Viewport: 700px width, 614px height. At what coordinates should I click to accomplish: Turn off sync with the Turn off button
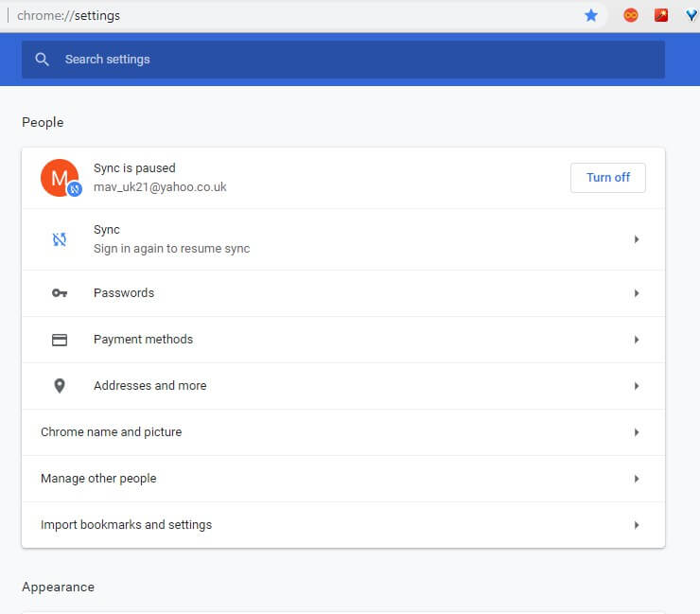(607, 178)
